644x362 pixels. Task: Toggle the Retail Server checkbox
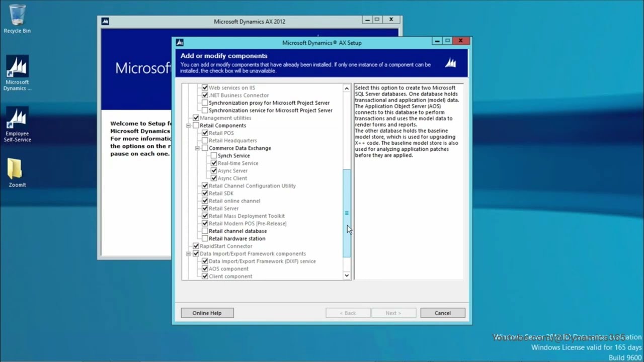(205, 209)
